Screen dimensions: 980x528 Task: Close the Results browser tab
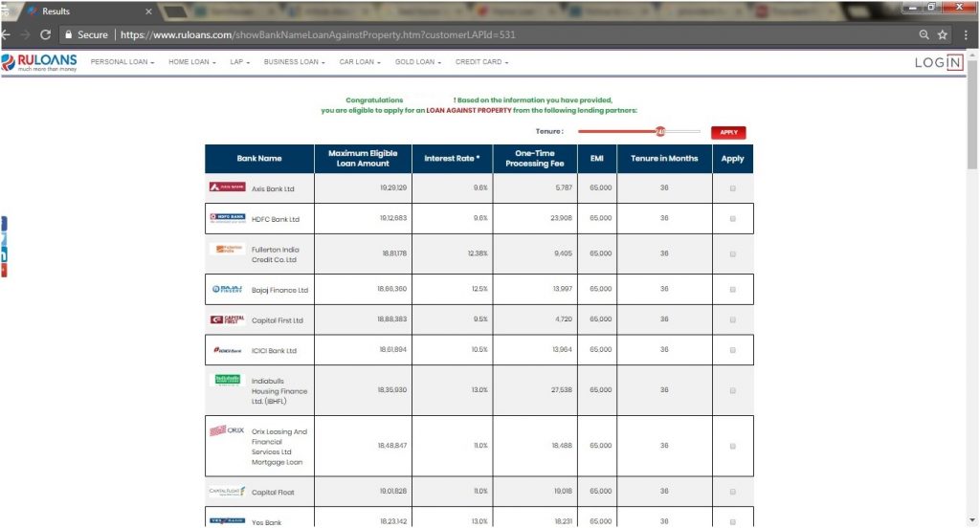point(148,11)
